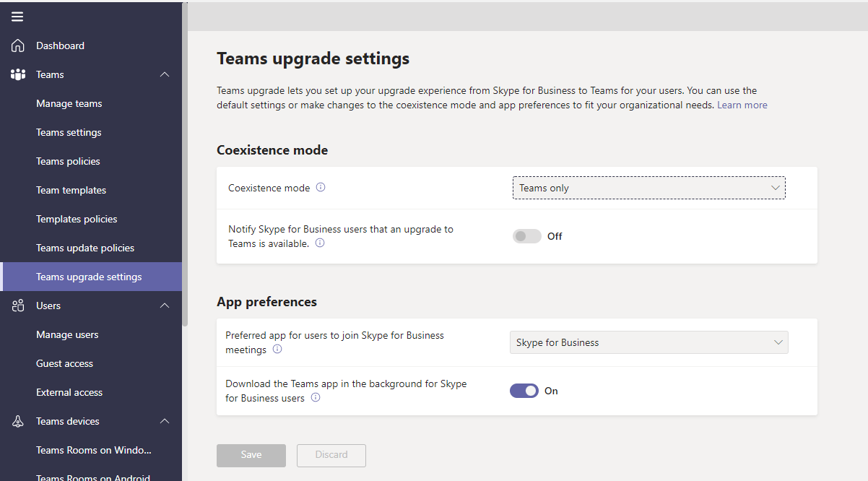Click the sidebar vertical scrollbar

pyautogui.click(x=185, y=165)
